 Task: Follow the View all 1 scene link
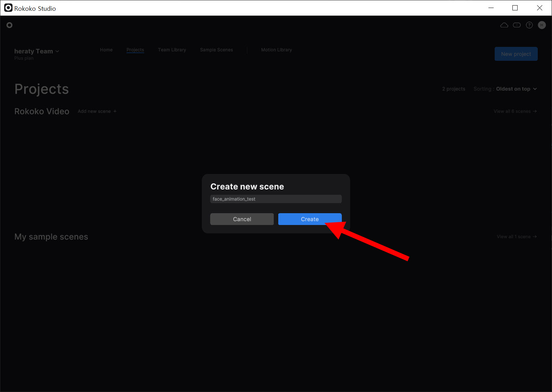[x=517, y=236]
